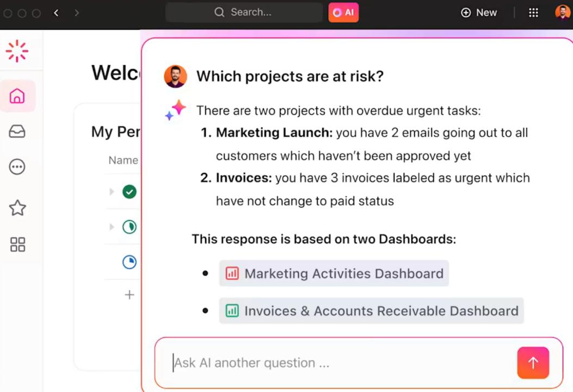573x392 pixels.
Task: Open the grid (Spaces) icon in sidebar
Action: pos(17,245)
